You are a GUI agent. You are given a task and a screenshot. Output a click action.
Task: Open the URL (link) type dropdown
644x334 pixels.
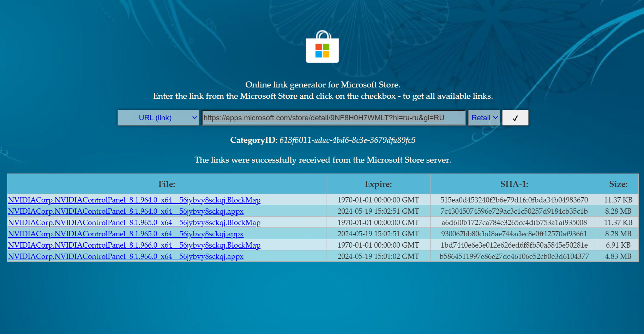[x=158, y=118]
